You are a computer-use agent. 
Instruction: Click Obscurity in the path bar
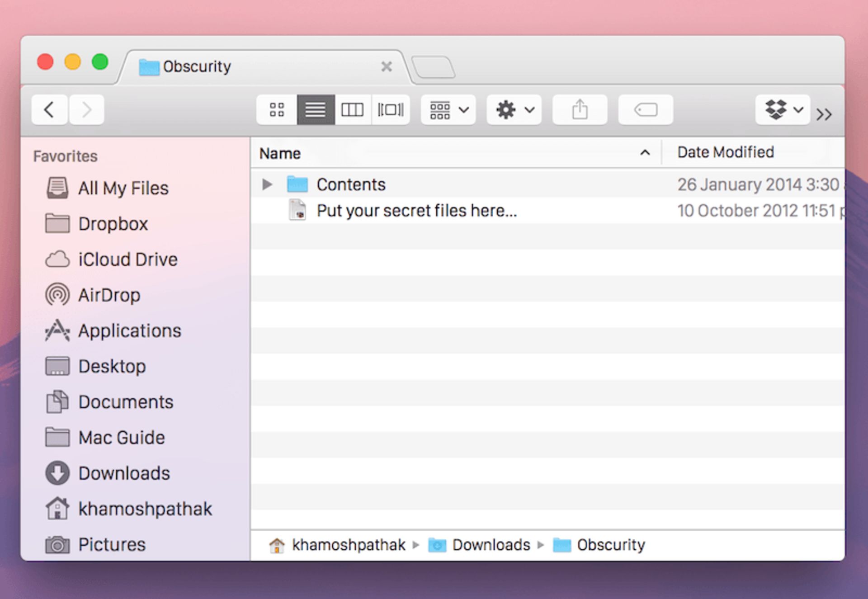pyautogui.click(x=611, y=545)
